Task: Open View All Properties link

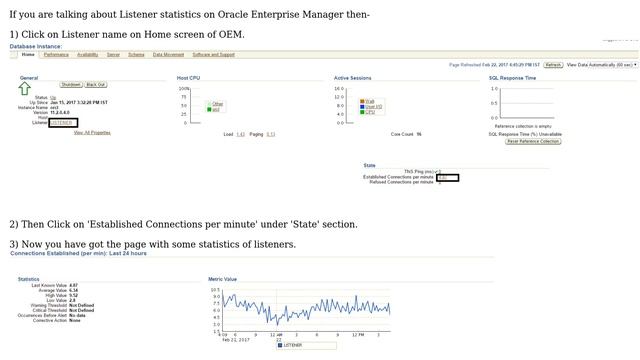Action: [x=92, y=133]
